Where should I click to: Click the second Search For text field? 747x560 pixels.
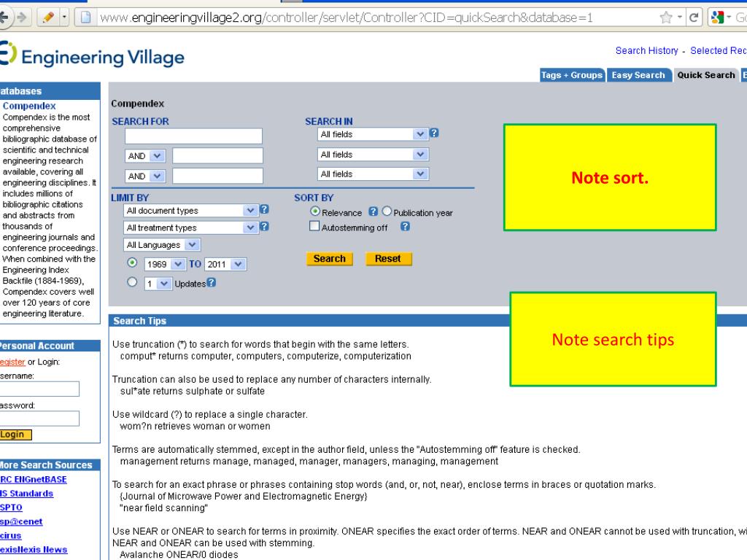coord(217,156)
